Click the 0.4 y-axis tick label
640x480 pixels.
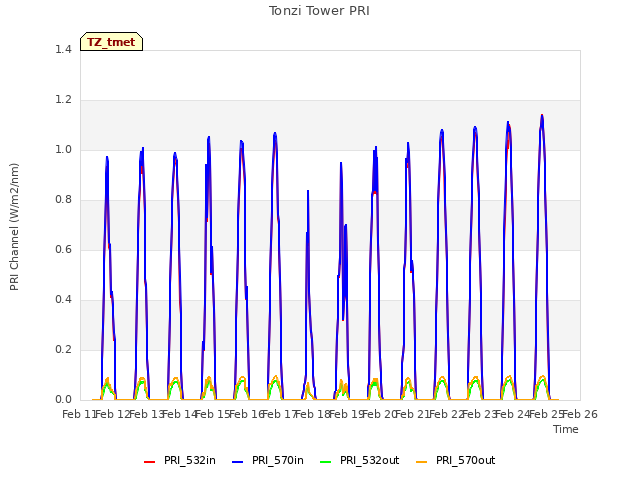pyautogui.click(x=63, y=300)
